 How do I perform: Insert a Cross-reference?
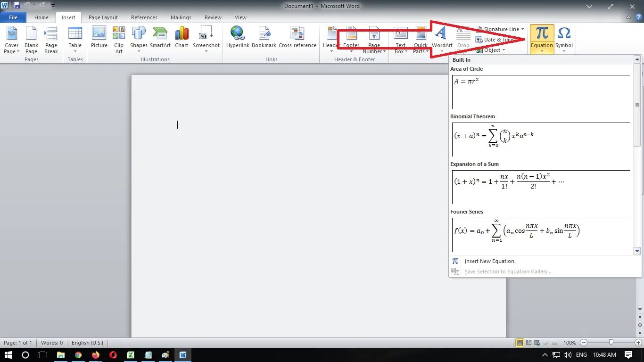click(x=297, y=38)
